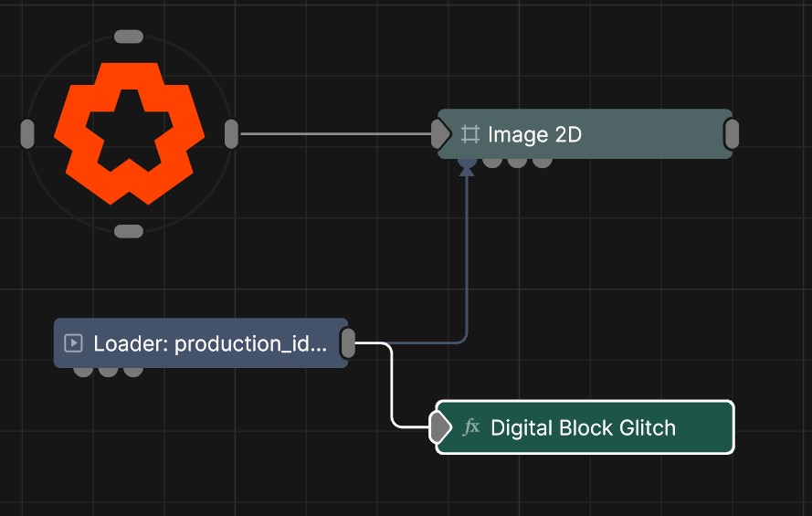Click the first bottom port under Loader node
Viewport: 812px width, 516px height.
click(83, 370)
